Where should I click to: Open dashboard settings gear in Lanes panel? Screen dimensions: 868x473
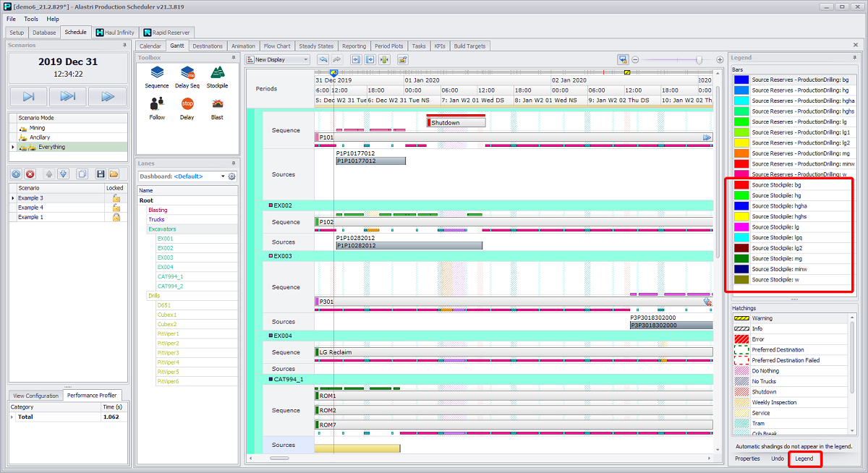pos(232,176)
